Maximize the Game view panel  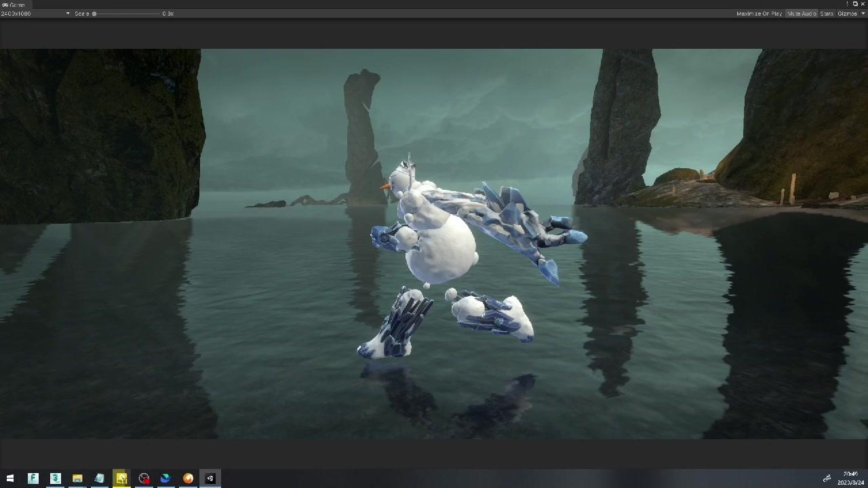click(855, 4)
